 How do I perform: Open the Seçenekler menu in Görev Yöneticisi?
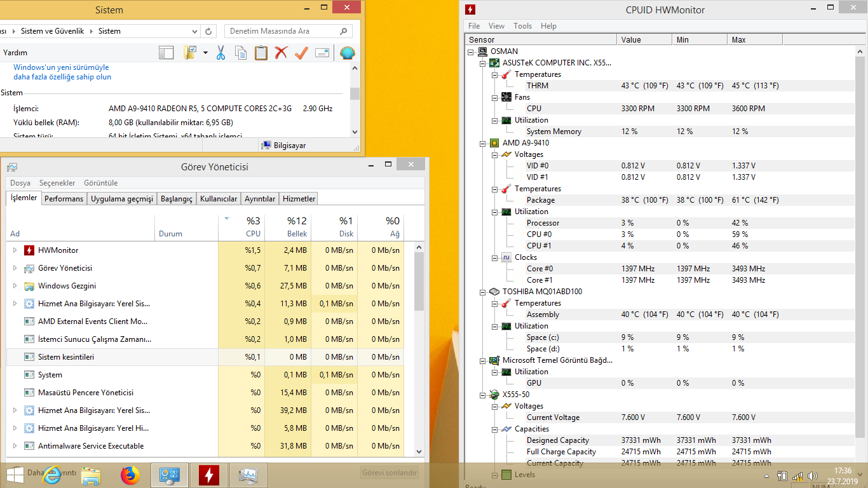point(57,183)
